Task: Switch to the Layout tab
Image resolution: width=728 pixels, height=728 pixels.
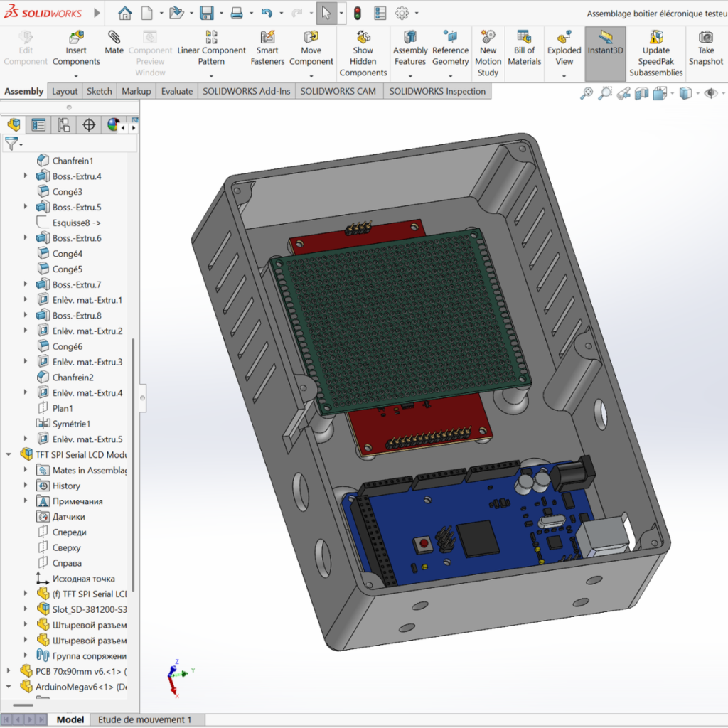Action: pos(65,91)
